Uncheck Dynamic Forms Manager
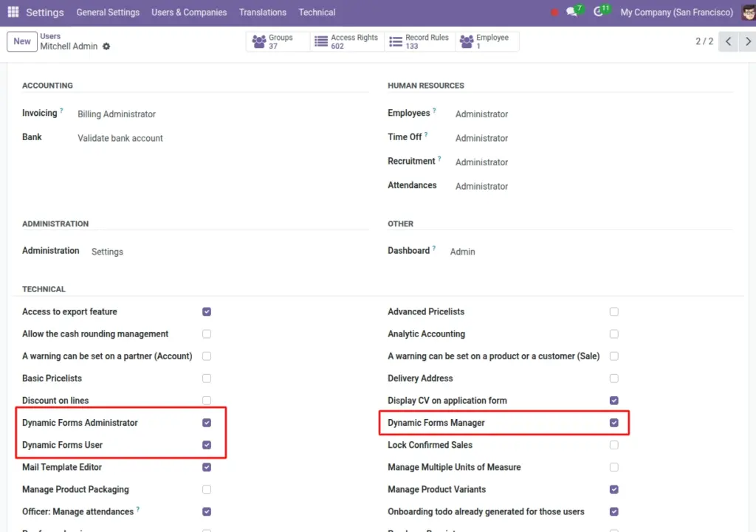Viewport: 756px width, 532px height. point(614,423)
